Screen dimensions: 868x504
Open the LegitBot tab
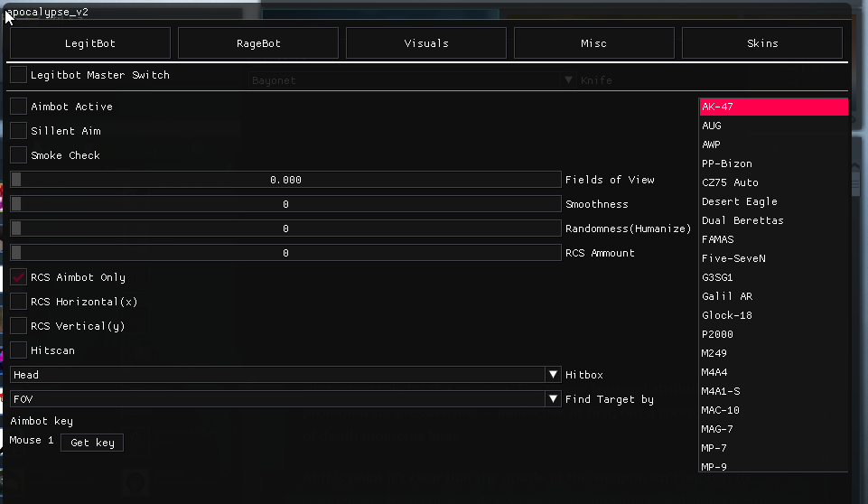coord(90,43)
